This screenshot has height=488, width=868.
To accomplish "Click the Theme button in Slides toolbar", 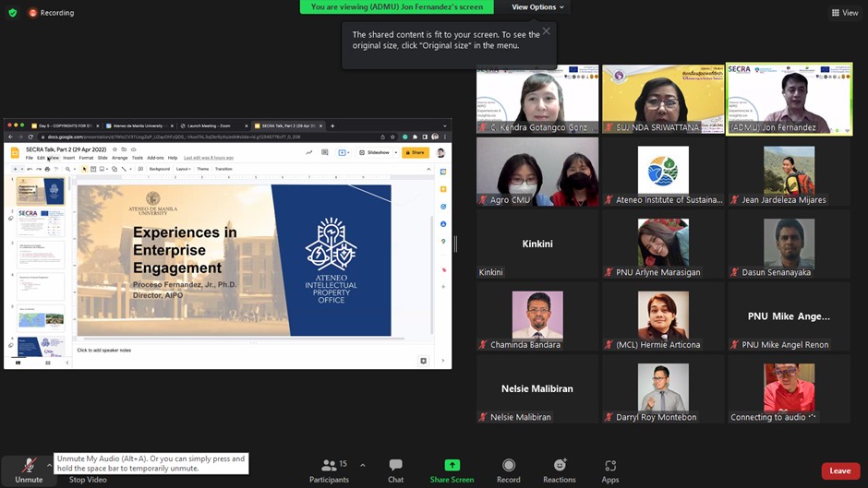I will click(203, 169).
